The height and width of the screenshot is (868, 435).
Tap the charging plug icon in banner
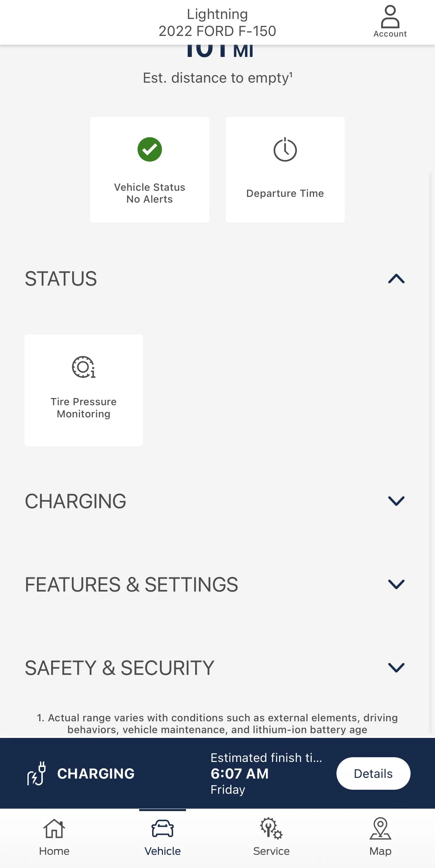click(37, 773)
